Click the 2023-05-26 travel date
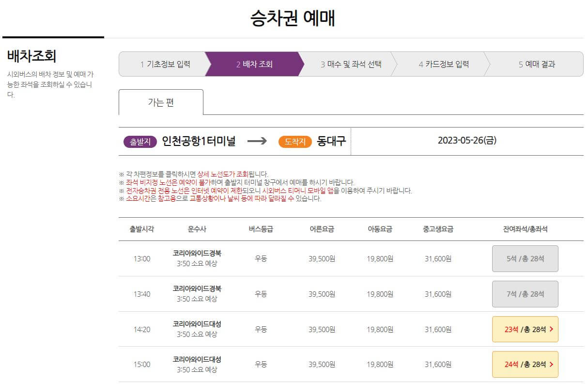588x384 pixels. 466,141
